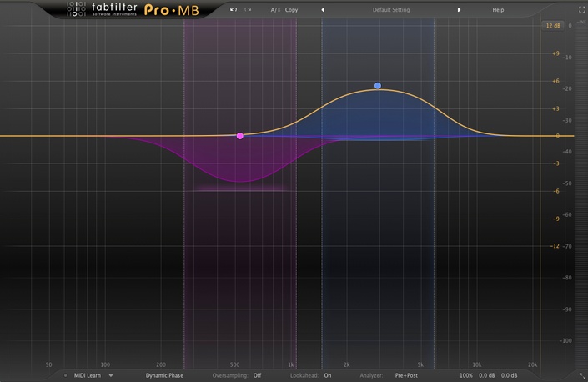The width and height of the screenshot is (588, 382).
Task: Click the '-12' gain scale label
Action: click(555, 246)
